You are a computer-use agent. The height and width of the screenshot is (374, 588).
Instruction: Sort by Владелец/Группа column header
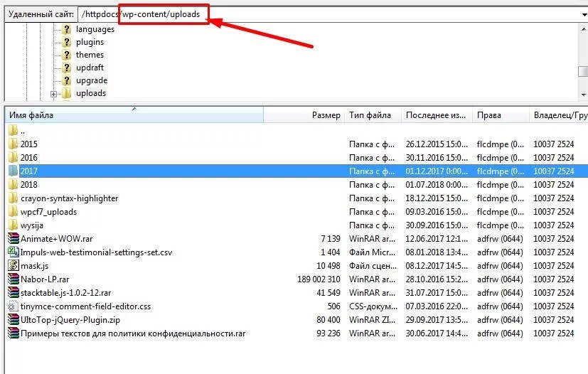[x=559, y=115]
